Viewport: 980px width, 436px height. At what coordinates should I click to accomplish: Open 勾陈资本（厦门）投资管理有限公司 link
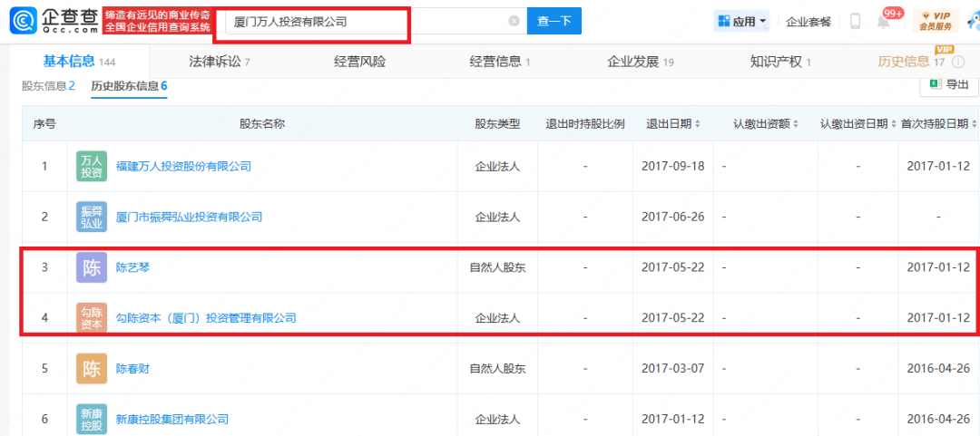206,318
